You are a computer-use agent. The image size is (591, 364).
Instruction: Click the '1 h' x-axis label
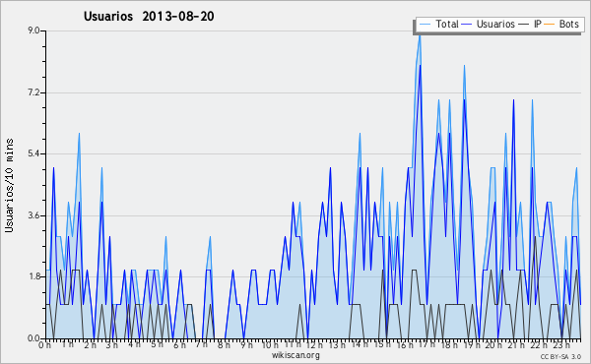click(x=67, y=344)
